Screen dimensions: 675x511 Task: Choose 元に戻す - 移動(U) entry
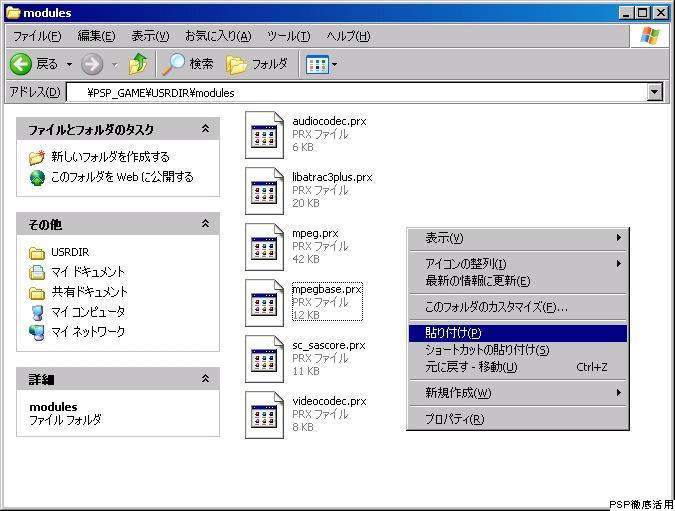tap(518, 367)
